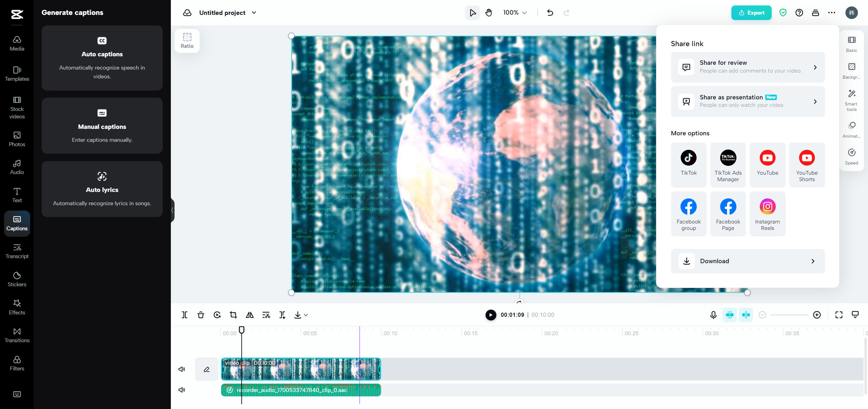
Task: Select the Split tool in the timeline toolbar
Action: tap(184, 315)
